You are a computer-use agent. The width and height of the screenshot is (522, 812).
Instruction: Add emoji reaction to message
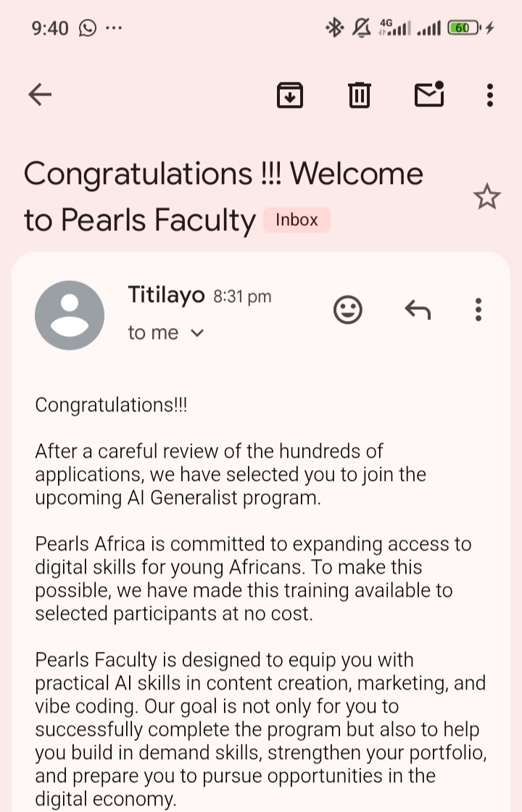click(x=347, y=310)
